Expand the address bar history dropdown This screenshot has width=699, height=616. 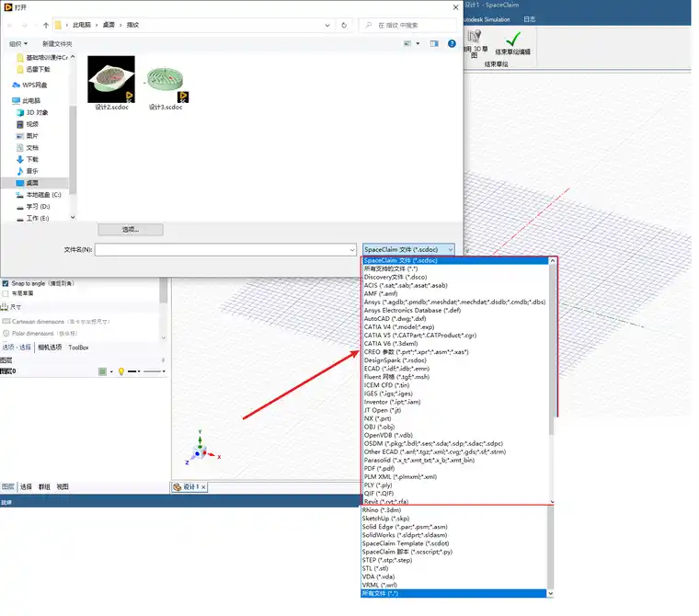(327, 25)
